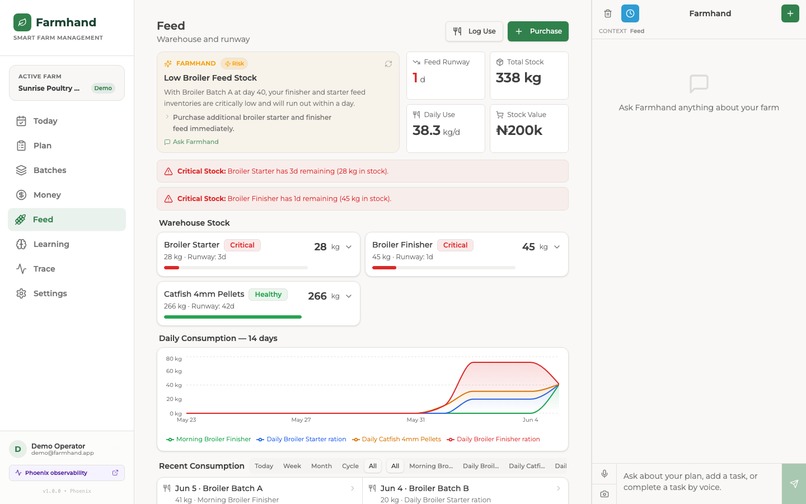This screenshot has width=806, height=504.
Task: Filter by Daily Catfi... chip
Action: point(527,466)
